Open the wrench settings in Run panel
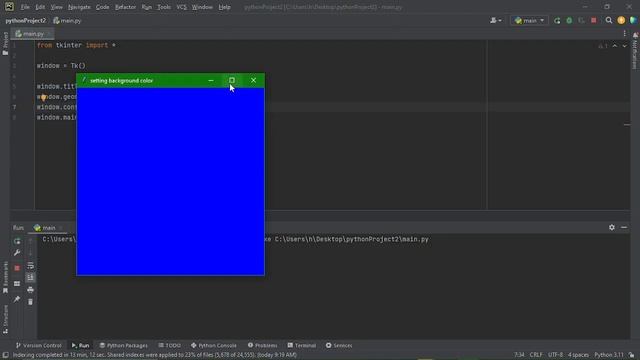The width and height of the screenshot is (640, 360). click(x=17, y=253)
